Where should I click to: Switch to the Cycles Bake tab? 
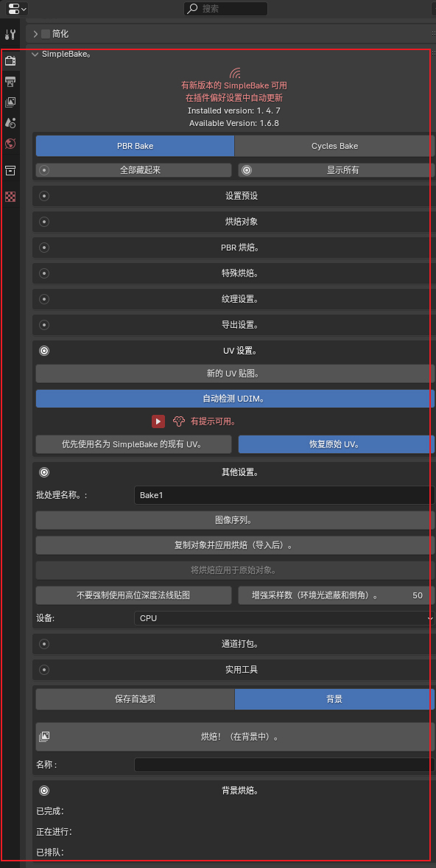coord(335,146)
